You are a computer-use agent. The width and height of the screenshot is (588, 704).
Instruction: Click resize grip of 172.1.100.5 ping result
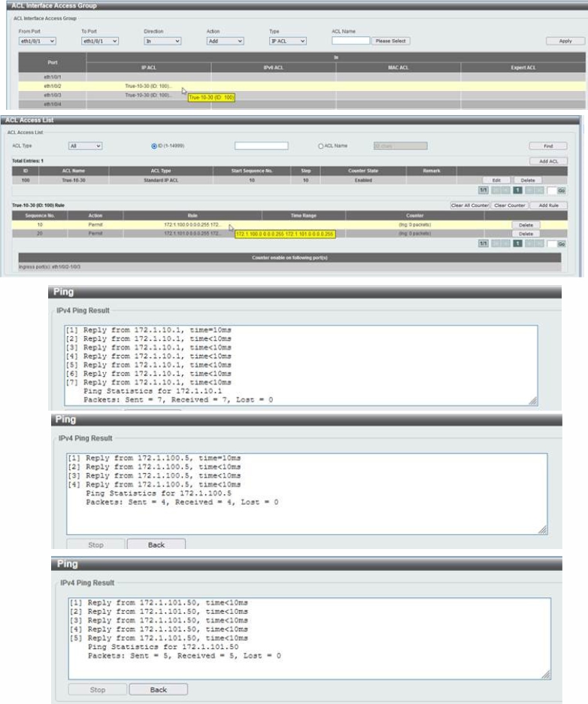tap(543, 530)
